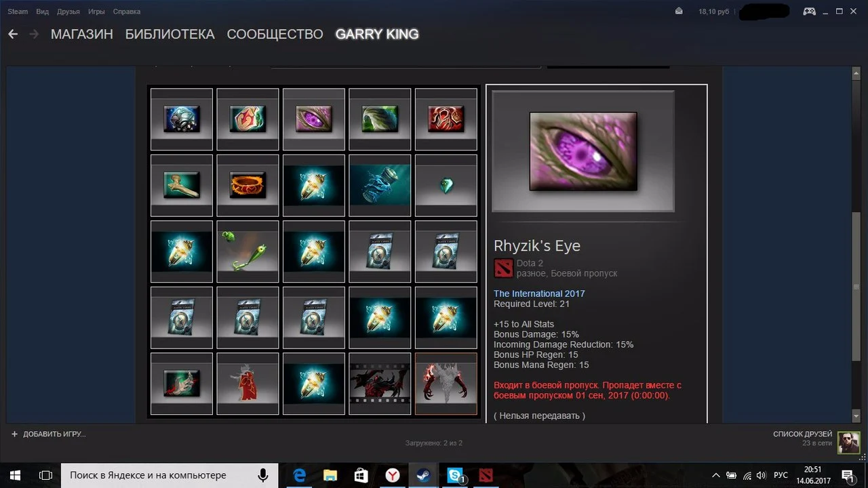This screenshot has height=488, width=868.
Task: Open the Справка menu
Action: click(127, 12)
